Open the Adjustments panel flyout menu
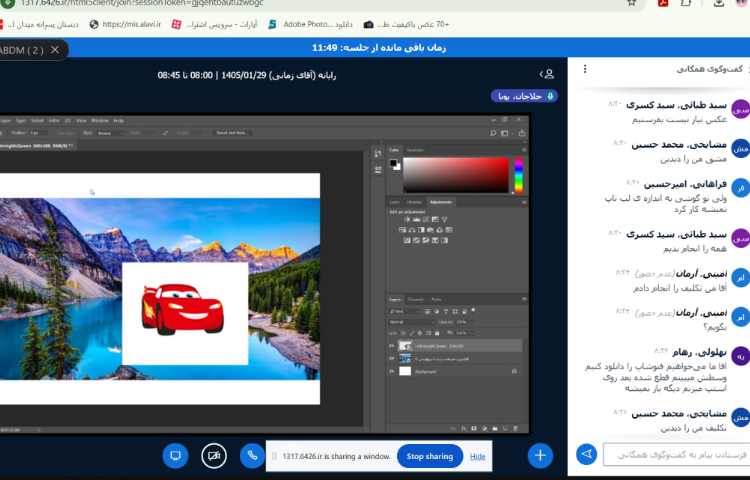The image size is (750, 480). (x=524, y=202)
